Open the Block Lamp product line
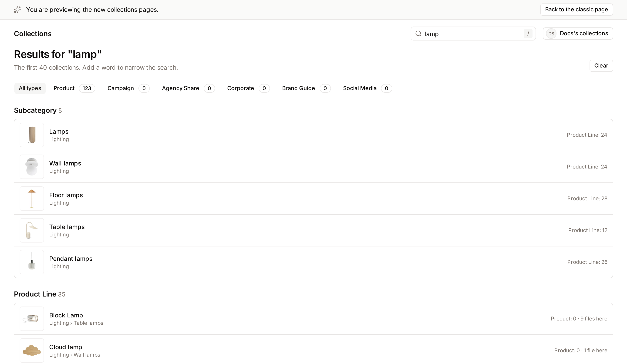The height and width of the screenshot is (364, 627). (313, 319)
